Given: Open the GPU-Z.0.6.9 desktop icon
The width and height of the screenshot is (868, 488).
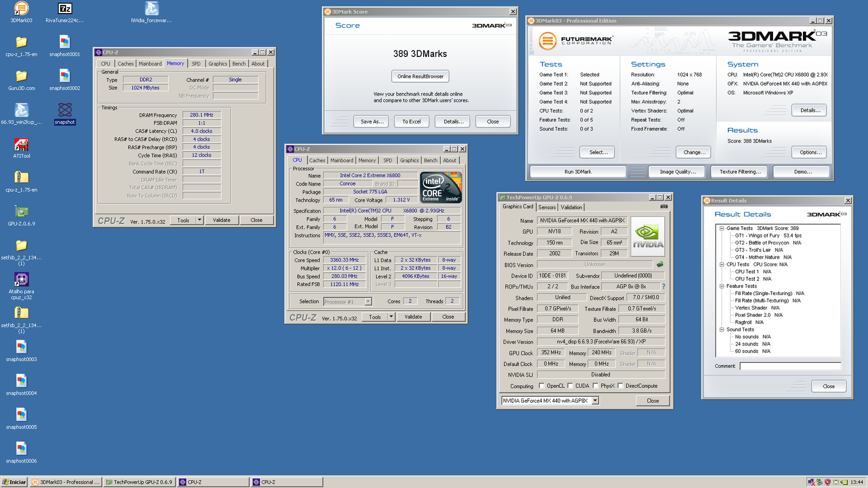Looking at the screenshot, I should pyautogui.click(x=21, y=212).
